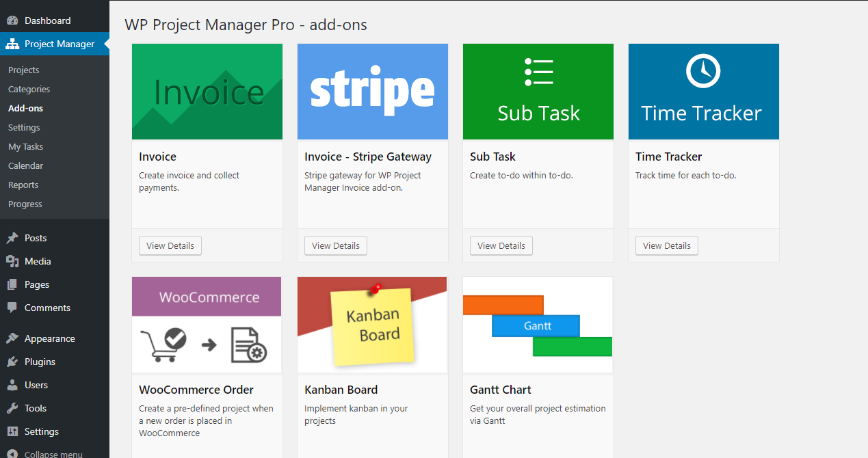Screen dimensions: 868x458
Task: Click the Media icon in sidebar
Action: click(x=12, y=261)
